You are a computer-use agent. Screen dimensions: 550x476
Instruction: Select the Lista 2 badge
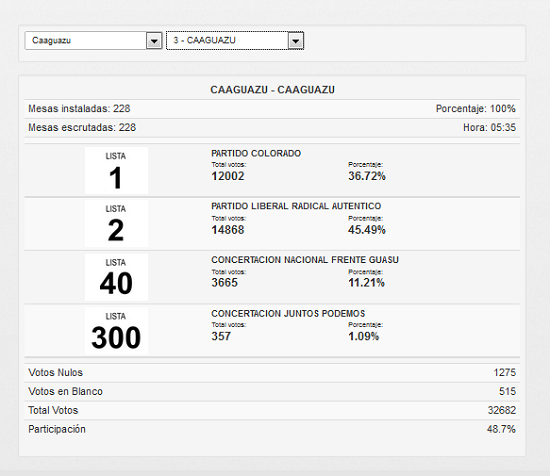click(x=116, y=223)
